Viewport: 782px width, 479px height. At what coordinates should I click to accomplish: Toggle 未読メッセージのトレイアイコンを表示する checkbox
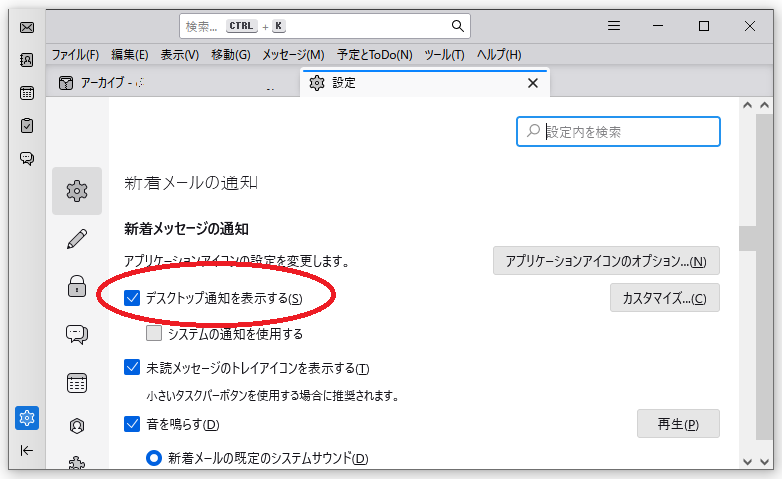click(132, 368)
